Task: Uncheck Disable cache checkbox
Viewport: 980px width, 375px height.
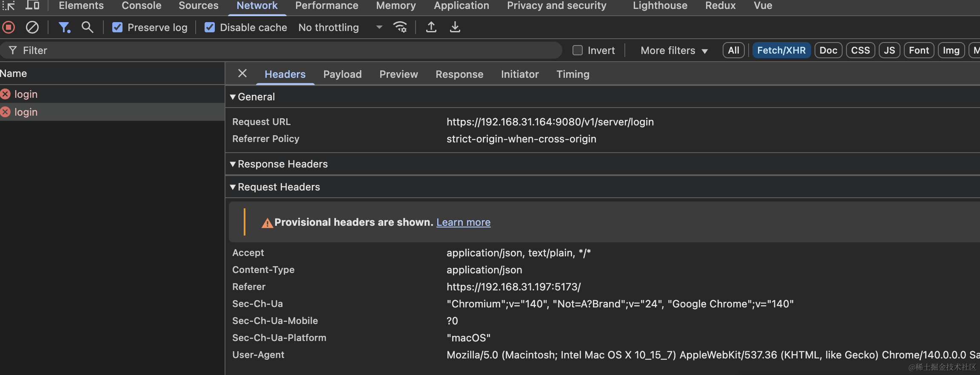Action: pyautogui.click(x=210, y=28)
